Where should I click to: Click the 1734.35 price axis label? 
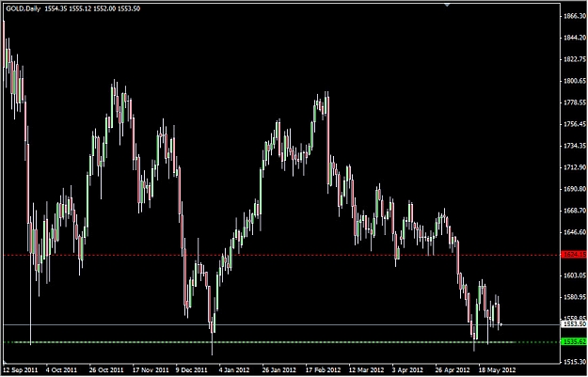[575, 146]
